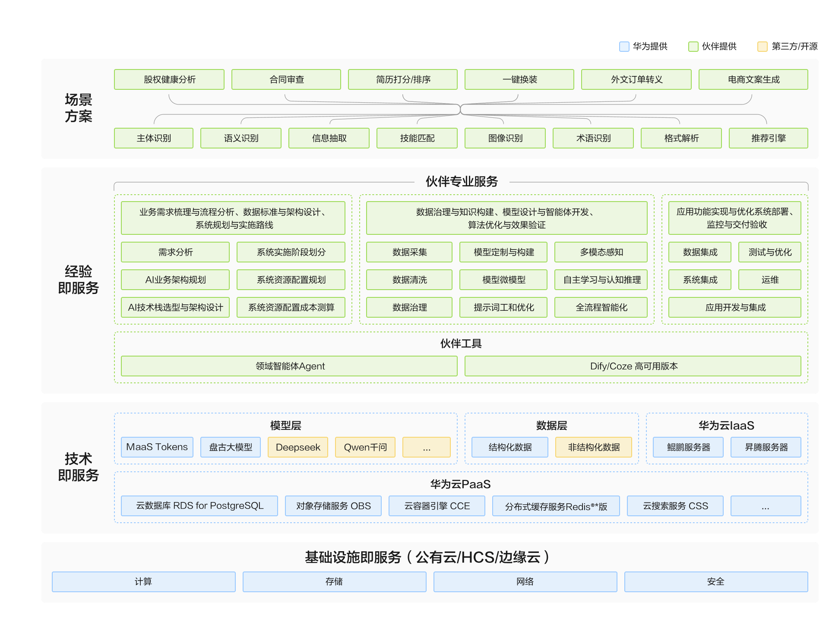
Task: Click the green 伙伴提供 legend swatch
Action: (x=693, y=47)
